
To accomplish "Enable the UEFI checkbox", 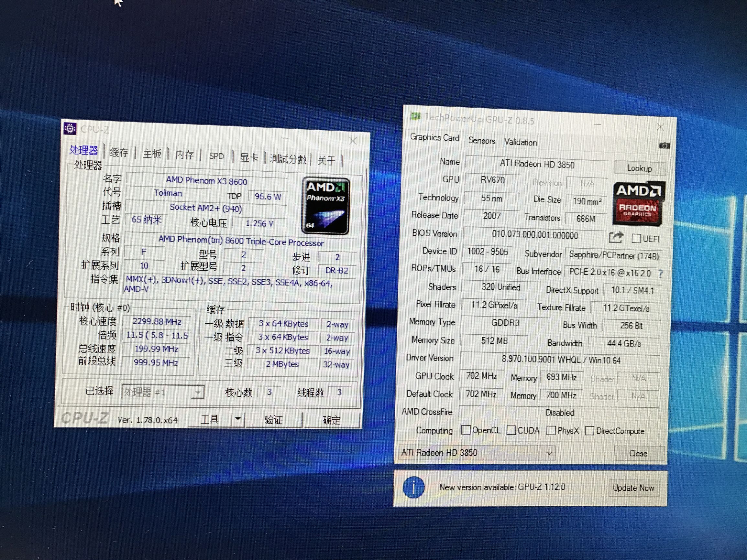I will 636,239.
